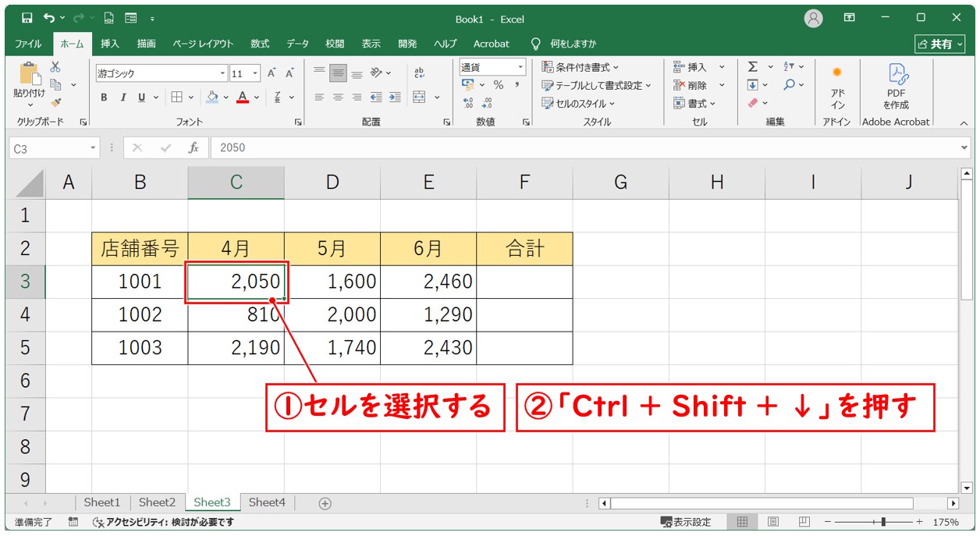This screenshot has width=980, height=536.
Task: Click the AutoSum sigma icon
Action: click(x=752, y=67)
